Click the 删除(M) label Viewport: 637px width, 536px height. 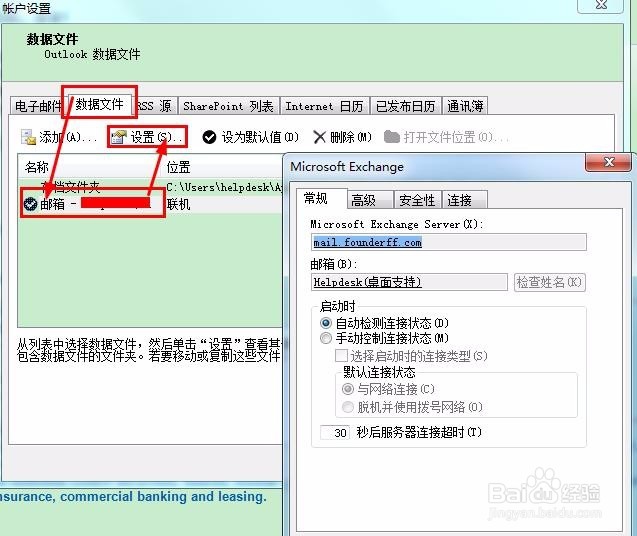coord(351,137)
